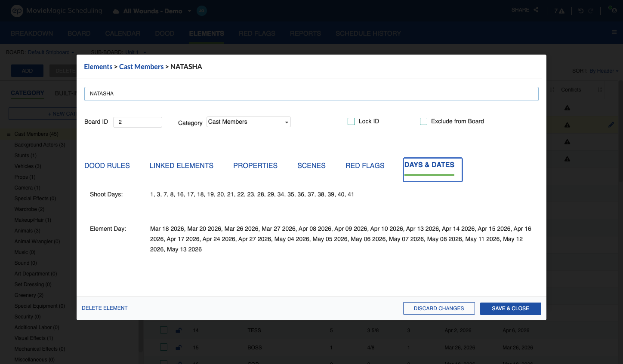
Task: Click the cloud icon beside All Wounds - Demo
Action: pos(116,11)
